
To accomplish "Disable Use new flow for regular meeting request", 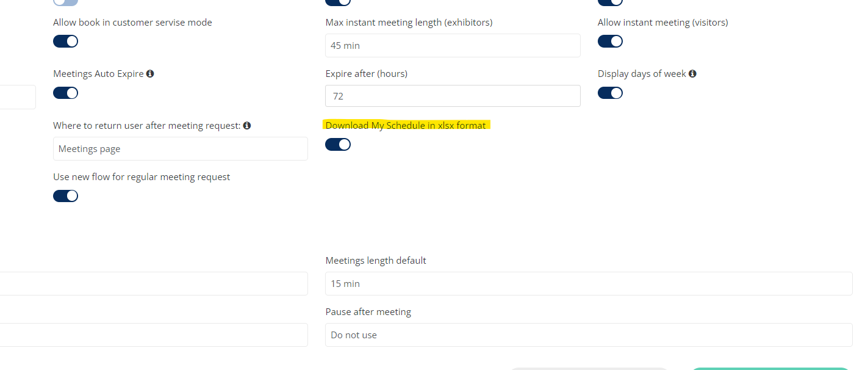I will click(66, 196).
